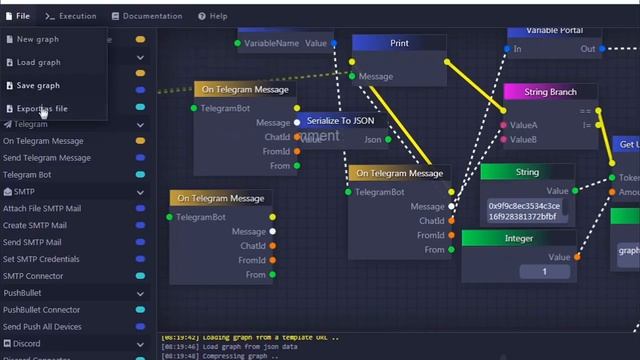The height and width of the screenshot is (360, 640).
Task: Click the Integer node header
Action: pyautogui.click(x=519, y=238)
